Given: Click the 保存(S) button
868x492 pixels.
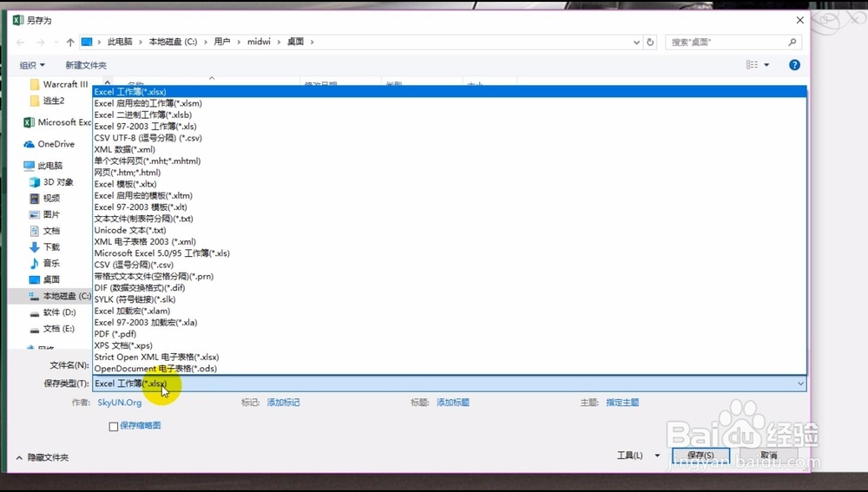Looking at the screenshot, I should point(700,456).
